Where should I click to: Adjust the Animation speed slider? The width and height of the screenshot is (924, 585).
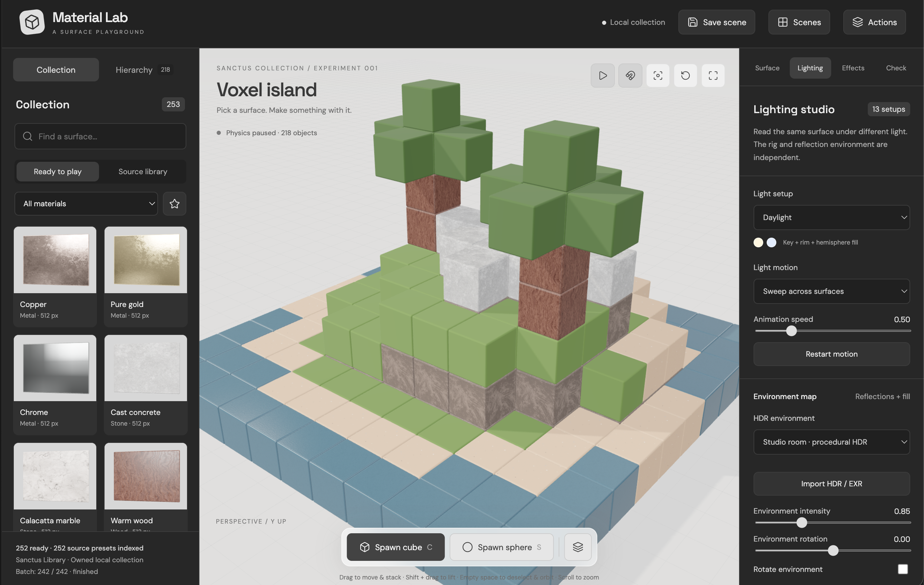[833, 331]
